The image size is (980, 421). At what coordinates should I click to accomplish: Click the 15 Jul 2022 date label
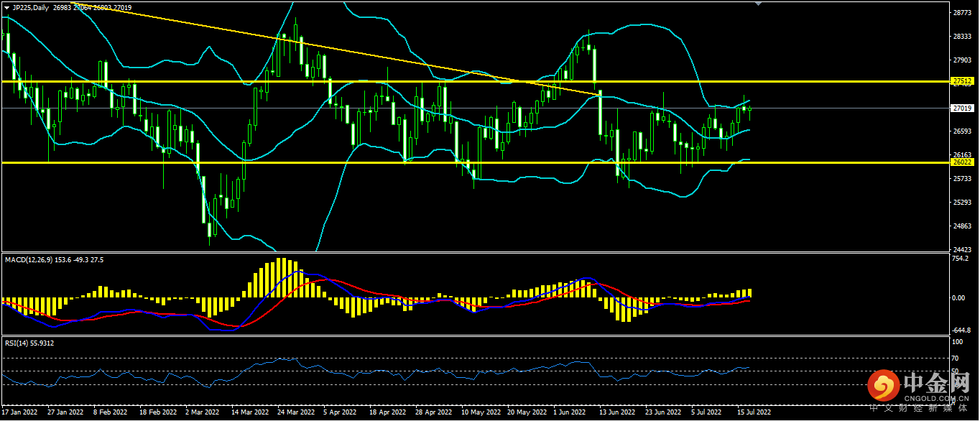tap(754, 413)
